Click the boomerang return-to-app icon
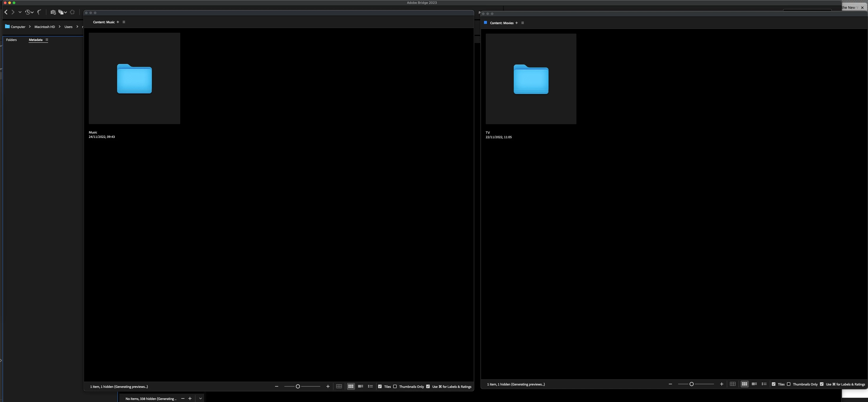 (x=39, y=12)
